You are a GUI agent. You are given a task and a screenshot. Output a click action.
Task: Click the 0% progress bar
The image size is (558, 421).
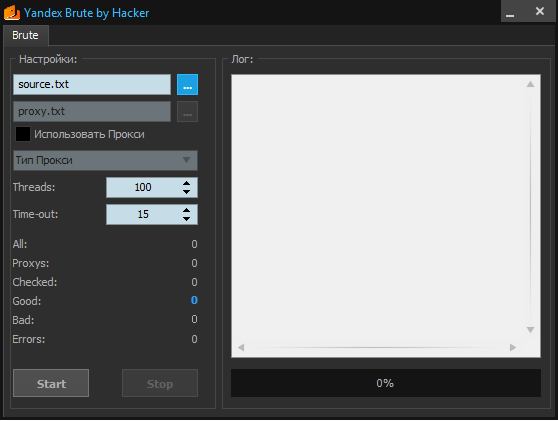point(386,383)
